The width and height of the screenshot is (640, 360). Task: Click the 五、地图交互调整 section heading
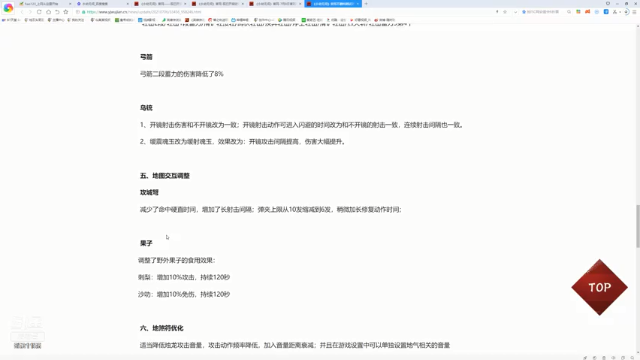pyautogui.click(x=165, y=176)
